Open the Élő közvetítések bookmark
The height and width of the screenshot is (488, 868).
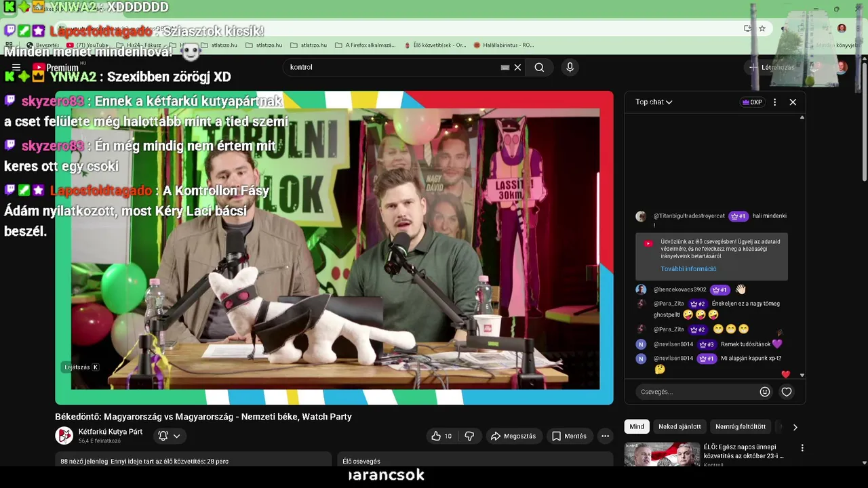[435, 45]
